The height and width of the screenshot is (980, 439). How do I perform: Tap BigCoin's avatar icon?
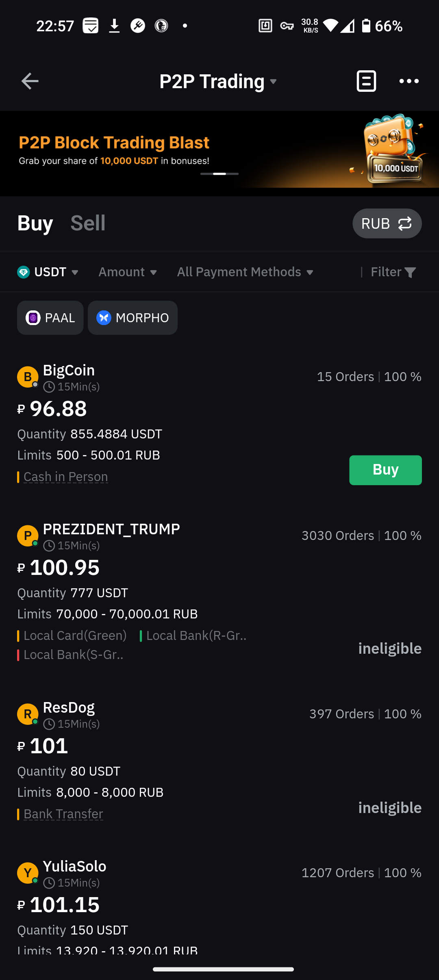coord(28,377)
